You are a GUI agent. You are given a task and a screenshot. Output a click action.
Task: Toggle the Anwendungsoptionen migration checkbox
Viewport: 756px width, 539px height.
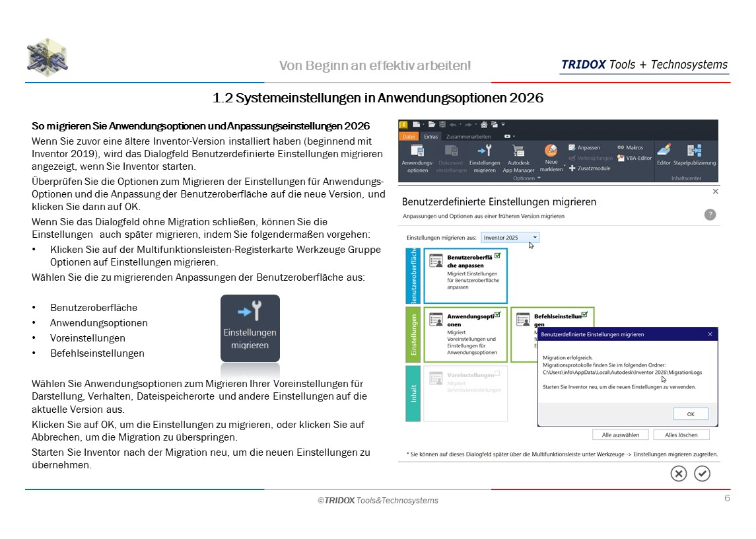tap(497, 314)
